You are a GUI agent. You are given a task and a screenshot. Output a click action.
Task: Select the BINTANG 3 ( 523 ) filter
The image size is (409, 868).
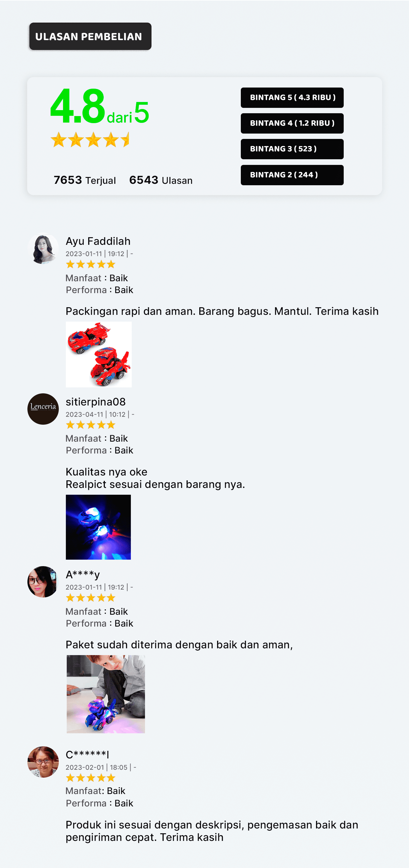click(x=292, y=149)
